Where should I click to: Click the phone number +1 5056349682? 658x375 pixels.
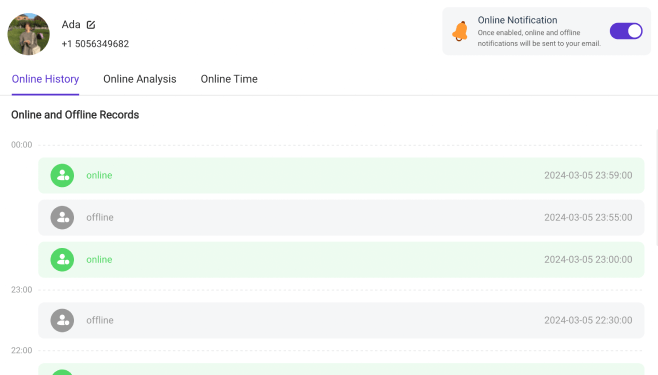pos(95,44)
